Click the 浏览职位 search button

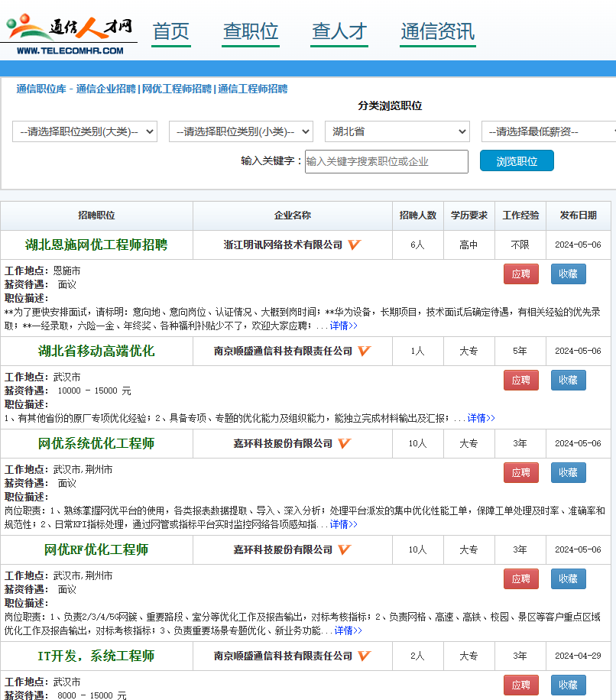point(516,160)
